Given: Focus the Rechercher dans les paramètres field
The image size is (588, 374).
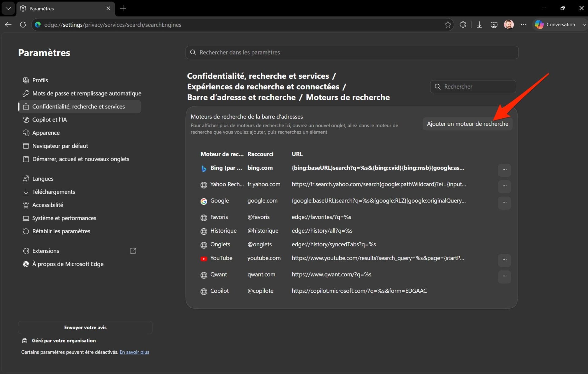Looking at the screenshot, I should click(352, 52).
